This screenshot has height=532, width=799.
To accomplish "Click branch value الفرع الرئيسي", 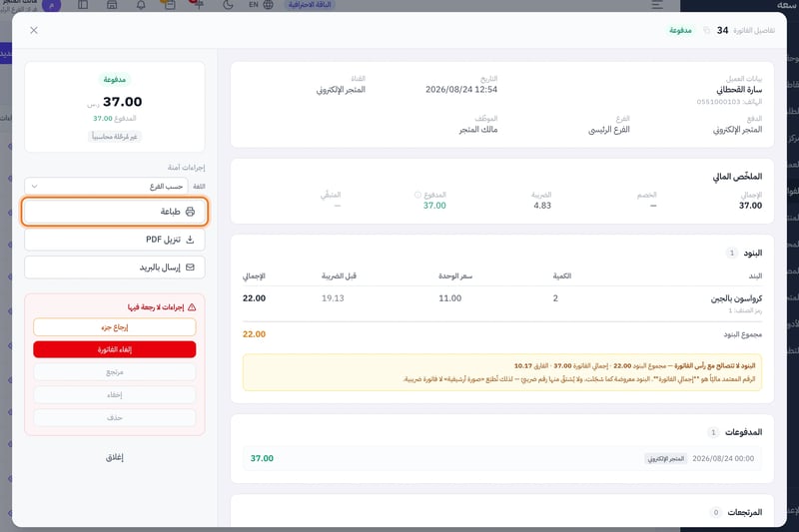I will point(609,130).
